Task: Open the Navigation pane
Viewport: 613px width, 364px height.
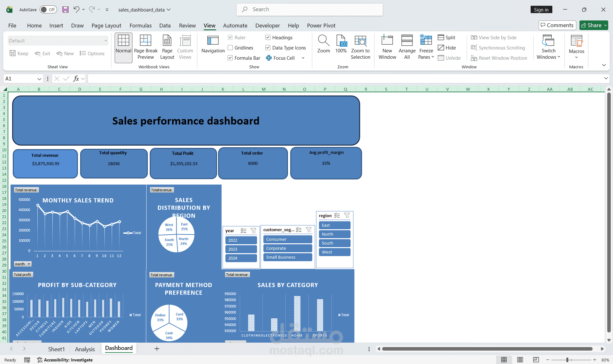Action: click(x=213, y=45)
